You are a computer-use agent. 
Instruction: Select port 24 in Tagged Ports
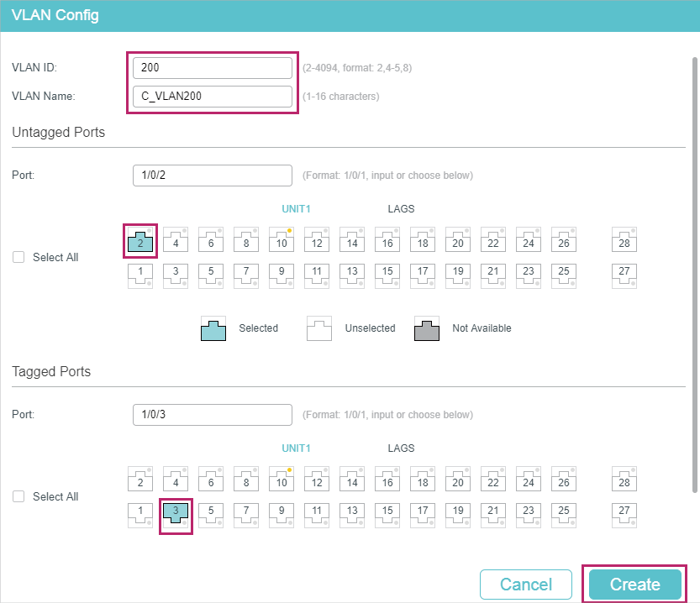tap(528, 479)
